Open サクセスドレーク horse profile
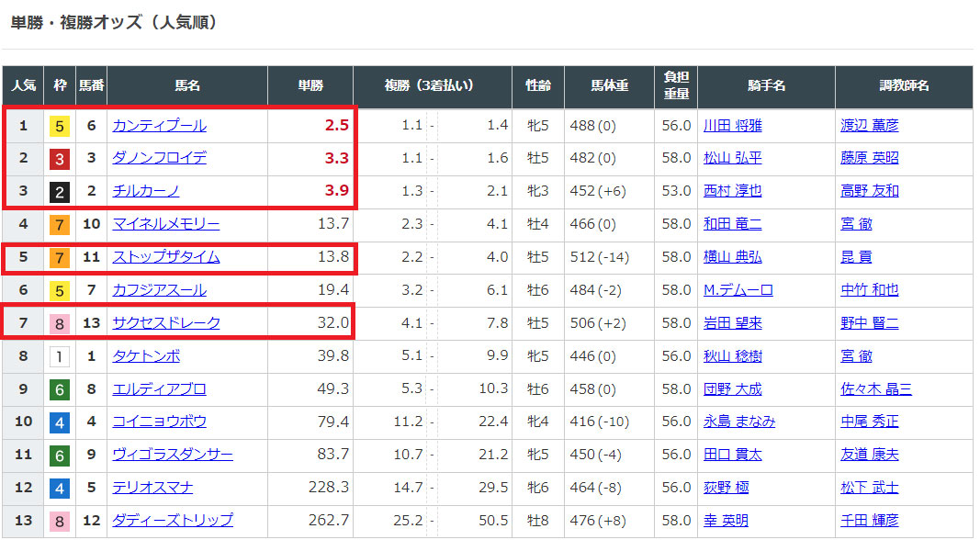Image resolution: width=980 pixels, height=540 pixels. (165, 323)
